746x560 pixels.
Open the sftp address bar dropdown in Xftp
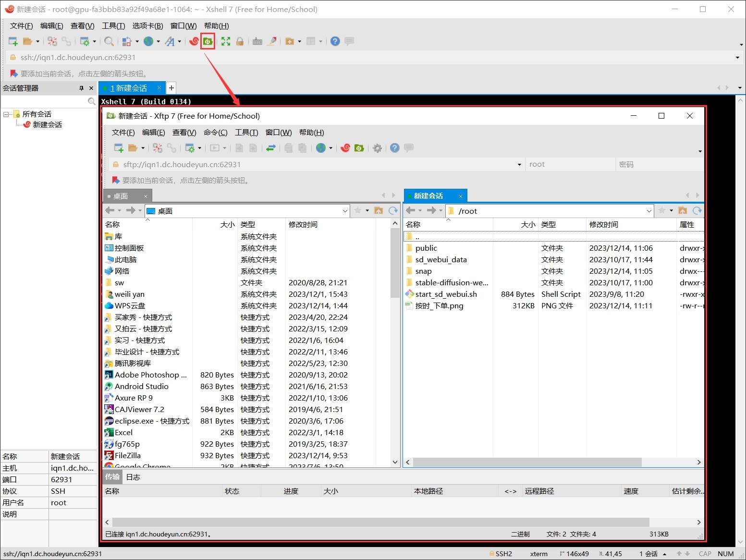(x=519, y=165)
